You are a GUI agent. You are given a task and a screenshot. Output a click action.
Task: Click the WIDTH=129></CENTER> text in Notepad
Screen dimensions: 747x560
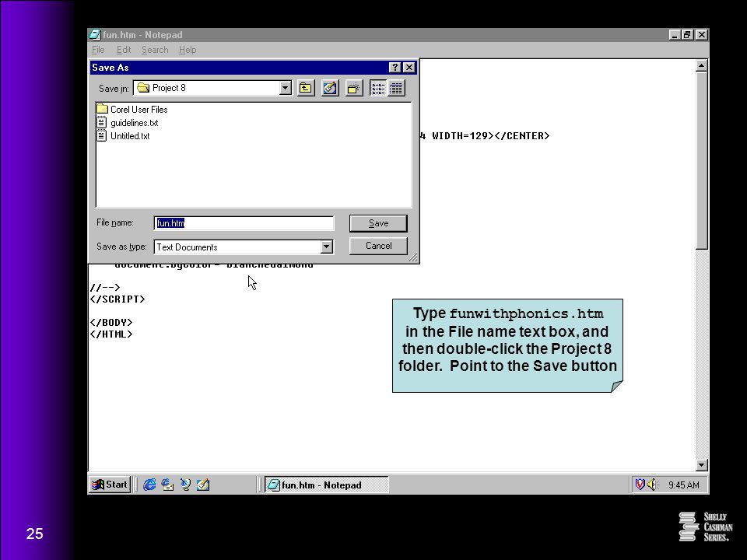point(491,135)
